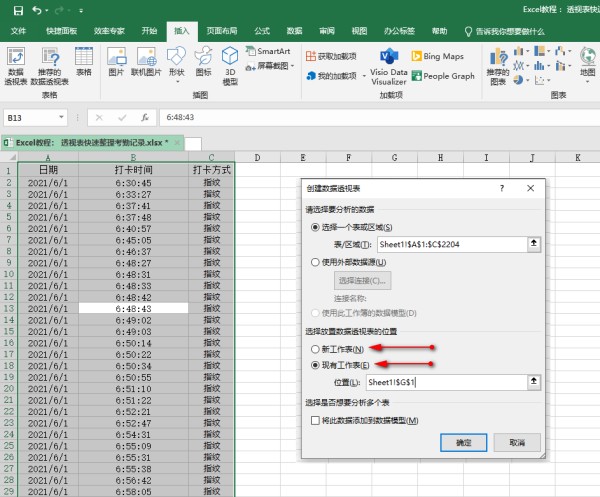This screenshot has width=600, height=497.
Task: Insert a Table (表格) from ribbon
Action: (84, 61)
